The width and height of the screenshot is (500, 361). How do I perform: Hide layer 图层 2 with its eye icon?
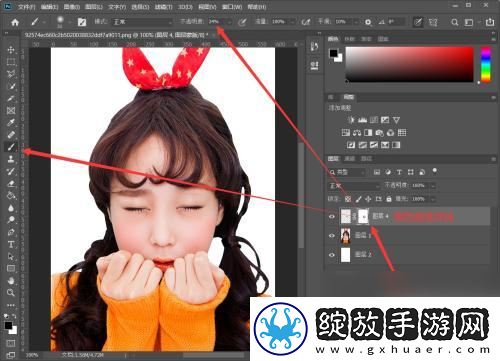(x=332, y=255)
